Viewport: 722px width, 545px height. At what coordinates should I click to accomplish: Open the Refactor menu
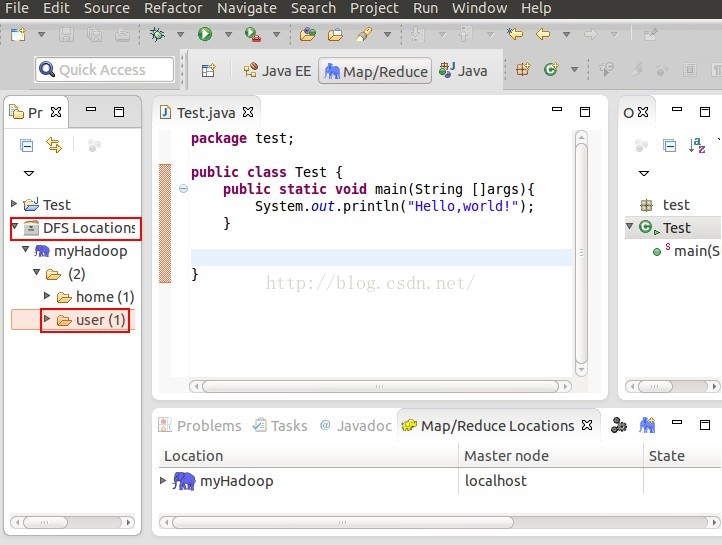173,8
